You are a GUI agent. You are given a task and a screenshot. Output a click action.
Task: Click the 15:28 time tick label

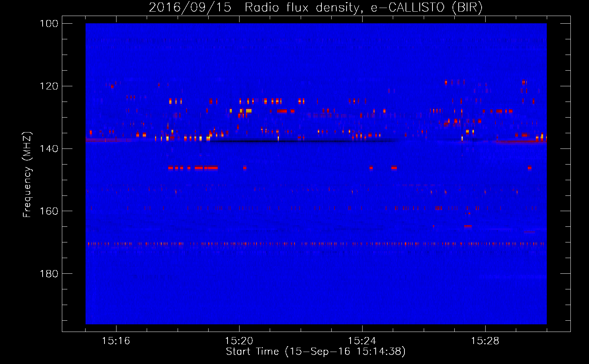coord(485,341)
